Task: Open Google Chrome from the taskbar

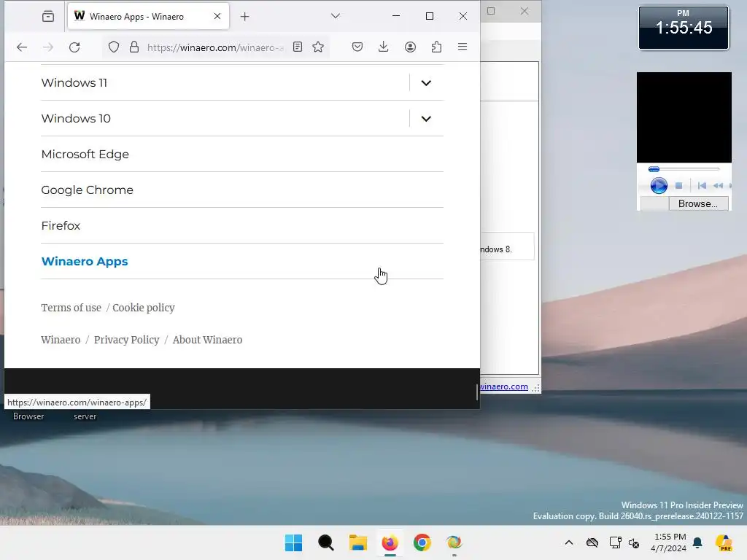Action: point(422,542)
